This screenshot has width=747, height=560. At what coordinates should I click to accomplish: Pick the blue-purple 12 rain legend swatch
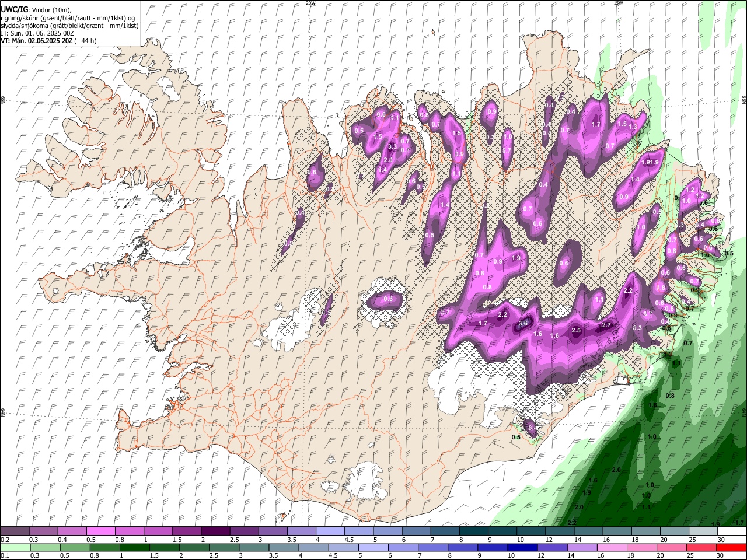[552, 547]
